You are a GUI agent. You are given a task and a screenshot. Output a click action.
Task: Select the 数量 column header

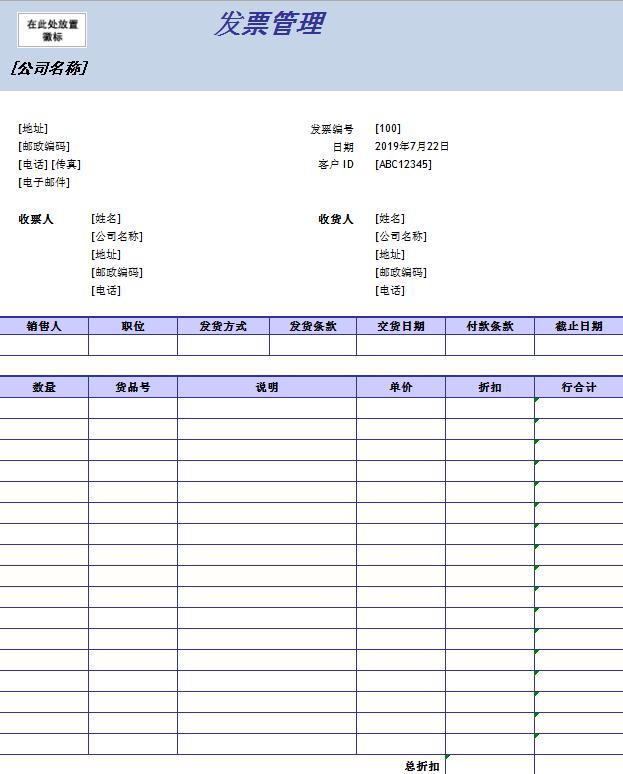pyautogui.click(x=44, y=387)
